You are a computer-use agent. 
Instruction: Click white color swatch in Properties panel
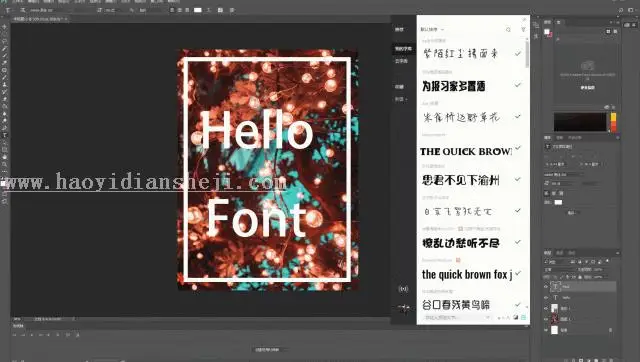558,202
